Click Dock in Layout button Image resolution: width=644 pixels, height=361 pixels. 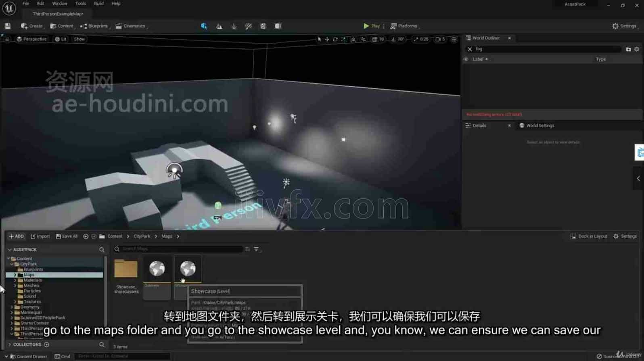point(589,236)
